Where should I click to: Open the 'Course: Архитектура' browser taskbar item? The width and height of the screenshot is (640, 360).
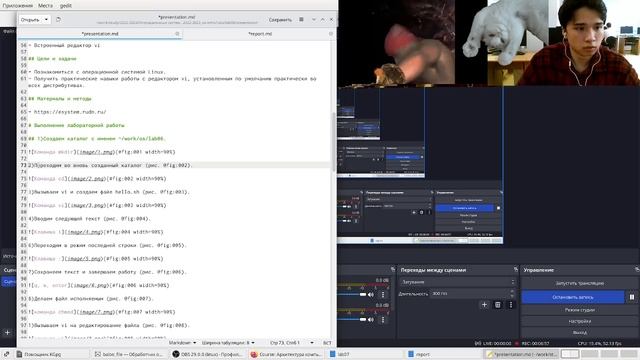[286, 354]
